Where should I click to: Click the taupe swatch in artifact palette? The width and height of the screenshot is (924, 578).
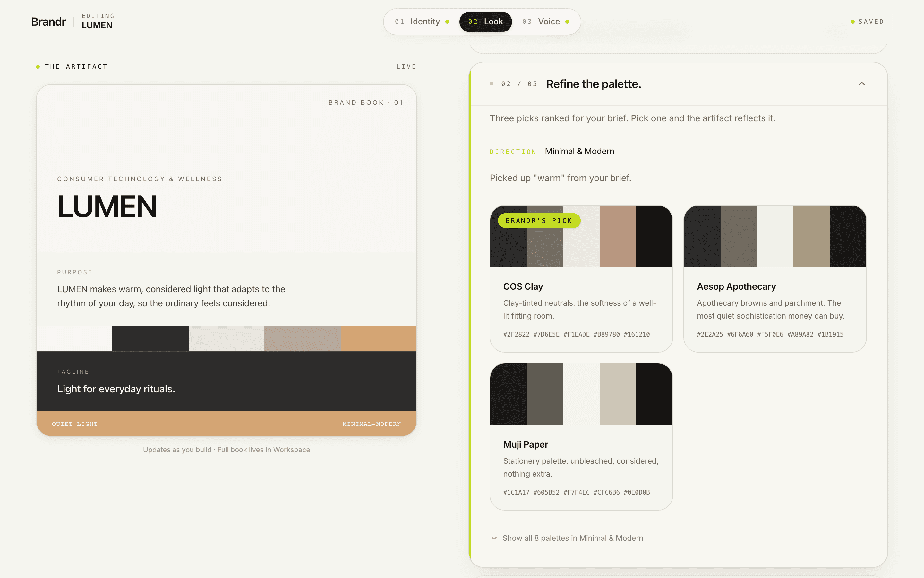point(303,338)
